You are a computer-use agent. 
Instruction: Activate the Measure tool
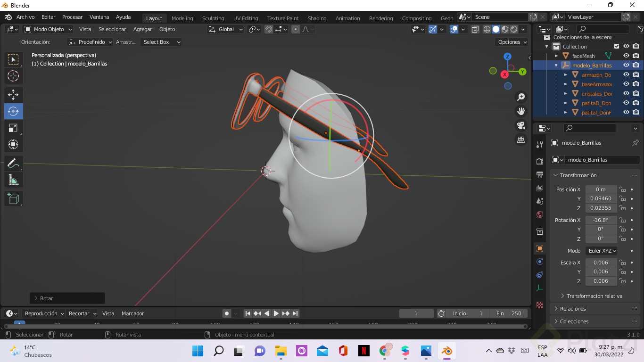pos(13,180)
